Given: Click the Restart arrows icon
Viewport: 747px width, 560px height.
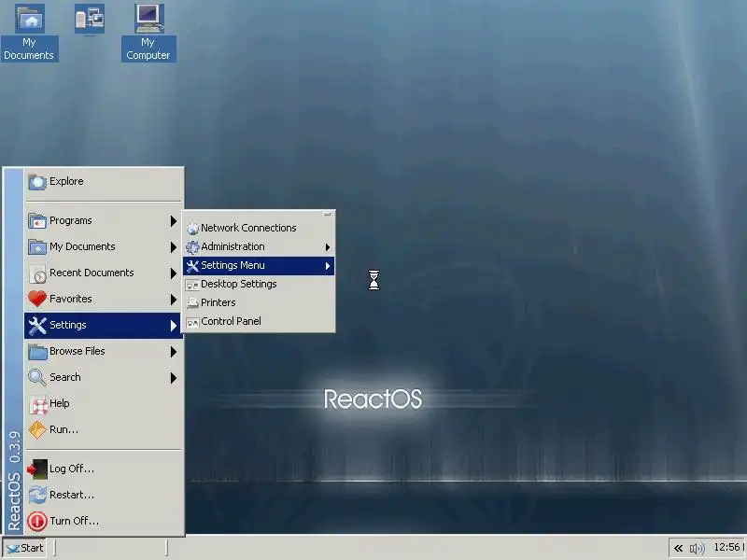Looking at the screenshot, I should 37,496.
